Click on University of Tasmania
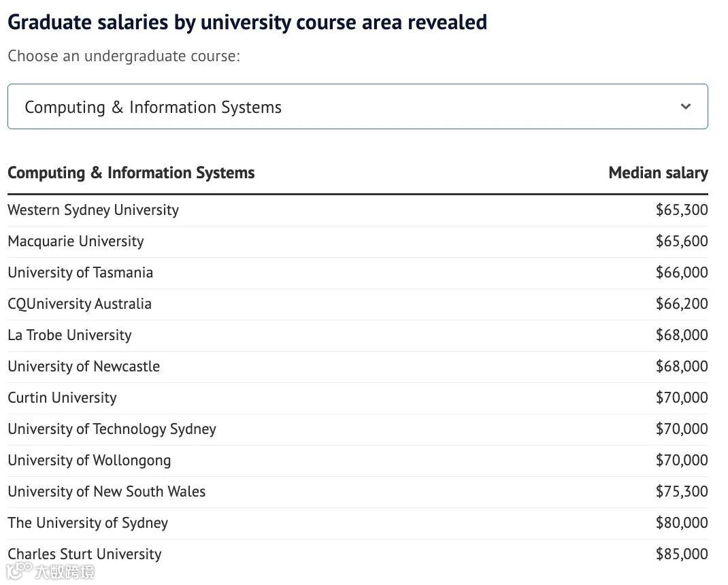 pos(80,272)
